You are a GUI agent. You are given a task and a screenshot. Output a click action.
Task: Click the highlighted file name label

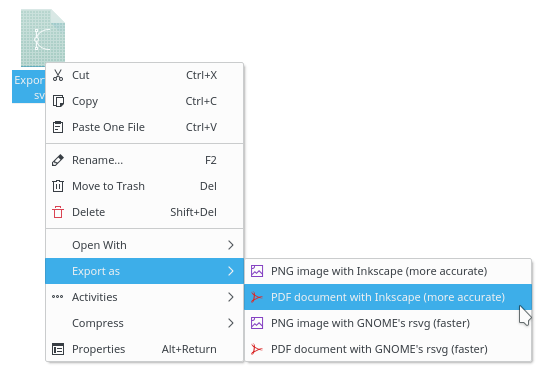point(29,87)
